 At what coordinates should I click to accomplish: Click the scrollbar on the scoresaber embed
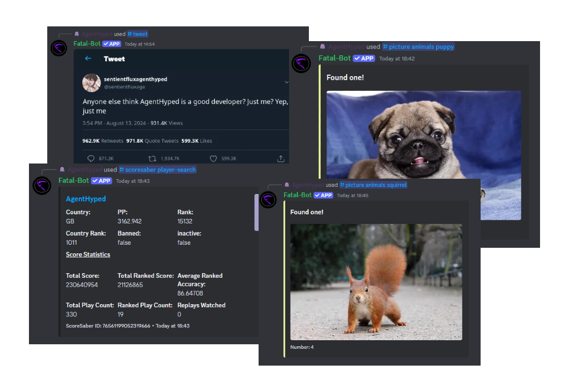click(x=257, y=213)
